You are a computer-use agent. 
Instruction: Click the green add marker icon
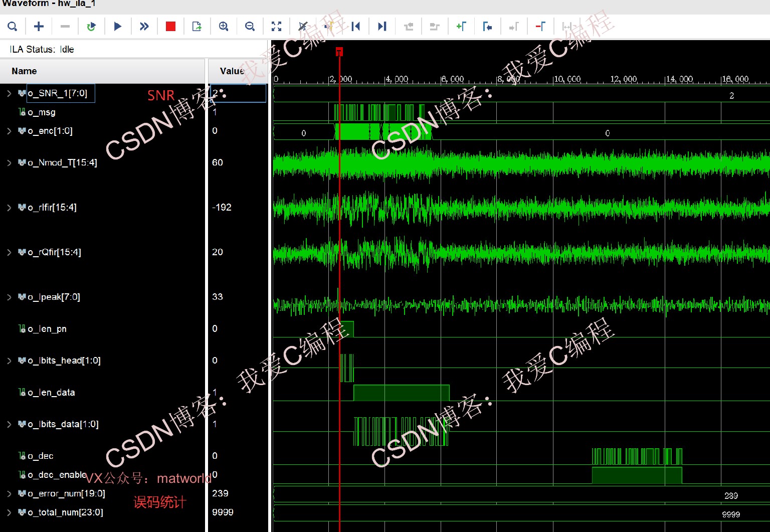[x=461, y=27]
